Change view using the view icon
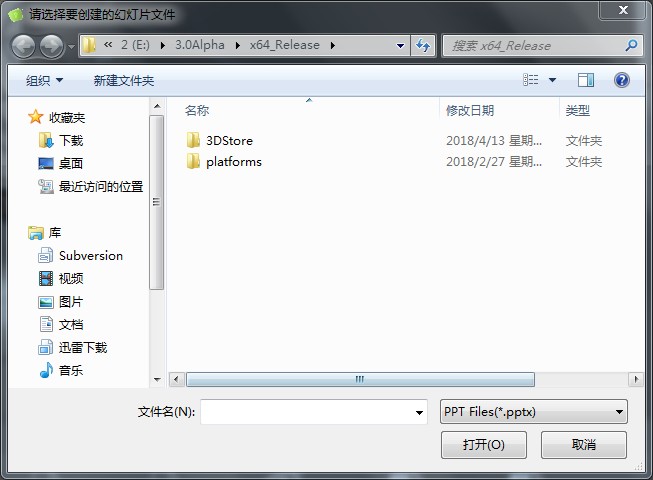Screen dimensions: 653x480 (531, 80)
